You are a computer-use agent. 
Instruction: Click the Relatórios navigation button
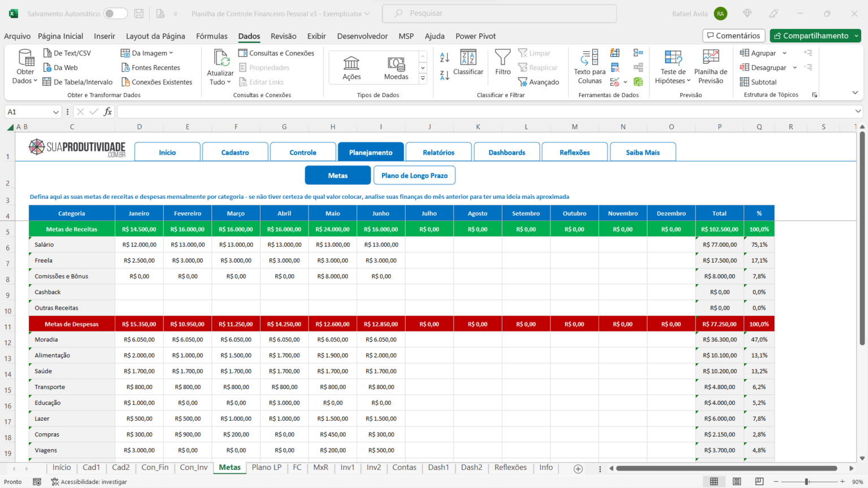[439, 152]
